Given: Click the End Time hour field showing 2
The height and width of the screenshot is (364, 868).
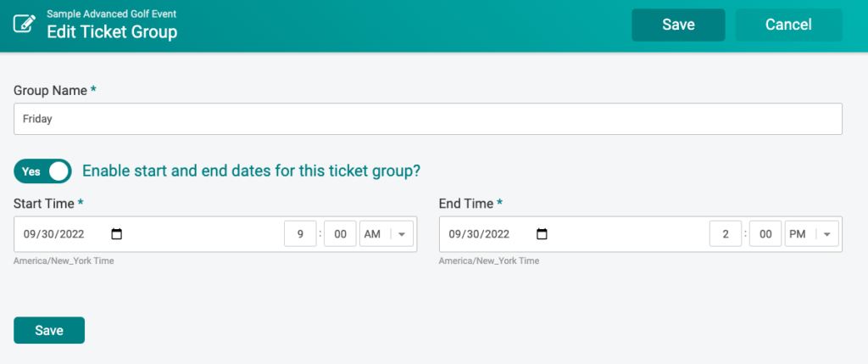Looking at the screenshot, I should click(726, 234).
